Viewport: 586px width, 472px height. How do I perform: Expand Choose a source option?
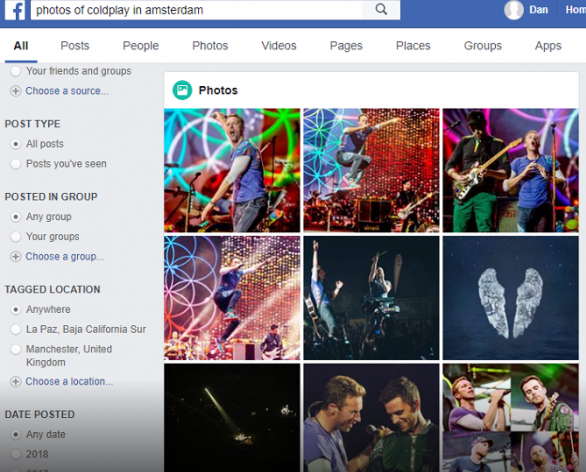click(x=67, y=91)
